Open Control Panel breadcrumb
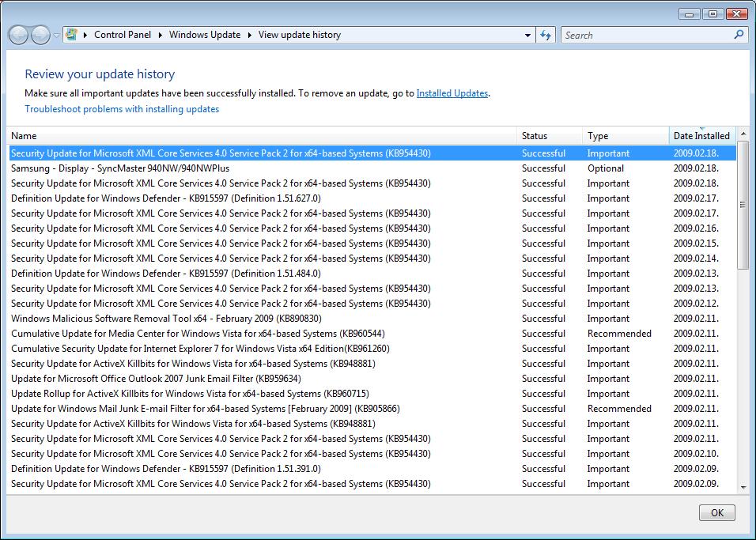The width and height of the screenshot is (756, 540). (x=123, y=35)
